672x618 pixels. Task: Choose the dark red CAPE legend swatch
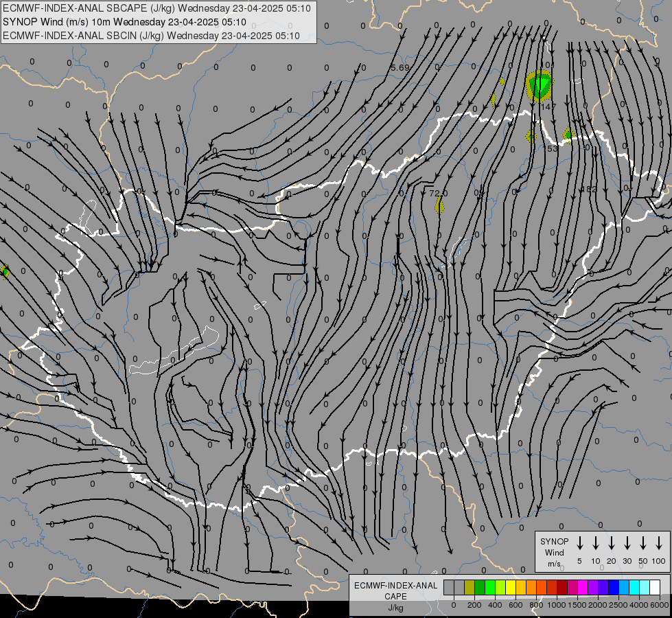click(x=562, y=587)
